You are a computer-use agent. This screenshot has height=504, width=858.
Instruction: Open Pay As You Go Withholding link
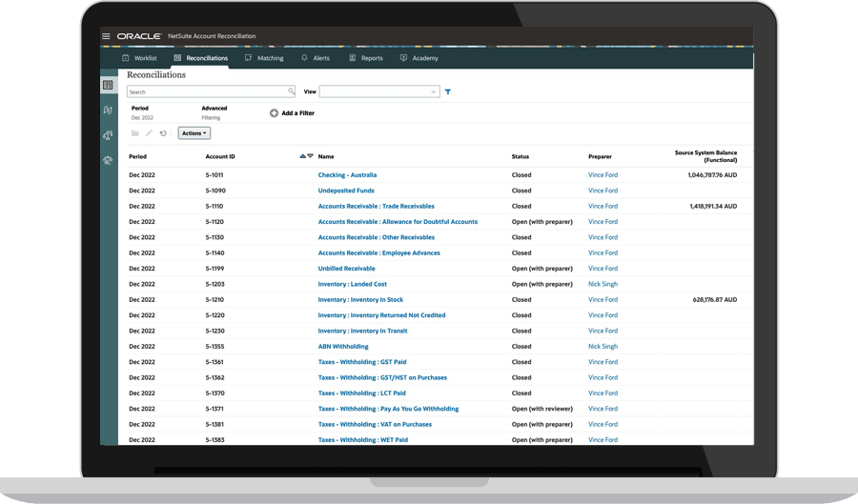389,409
